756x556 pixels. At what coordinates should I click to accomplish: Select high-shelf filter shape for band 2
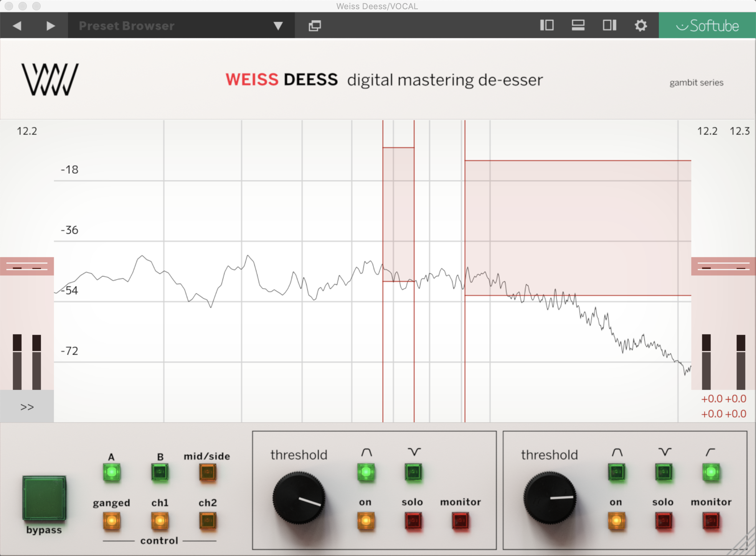[711, 472]
